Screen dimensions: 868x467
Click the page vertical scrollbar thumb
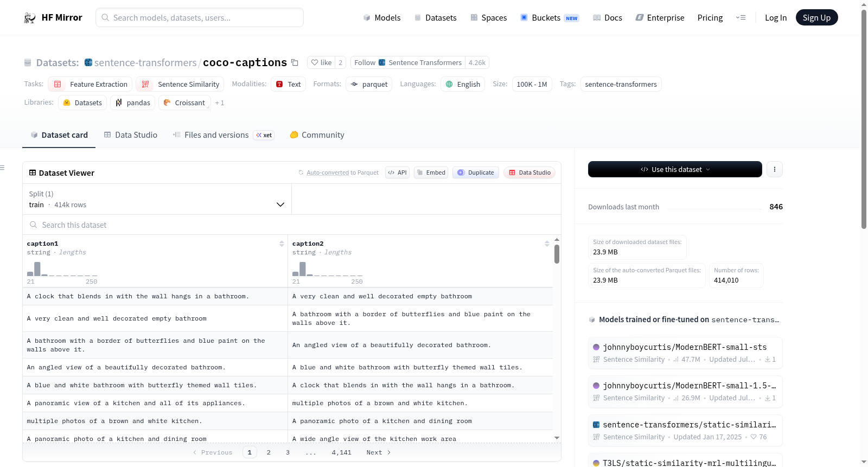pos(864,119)
